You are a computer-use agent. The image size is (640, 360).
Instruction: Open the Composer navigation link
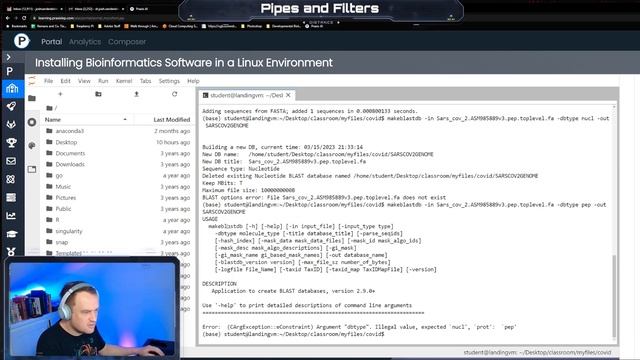(127, 42)
